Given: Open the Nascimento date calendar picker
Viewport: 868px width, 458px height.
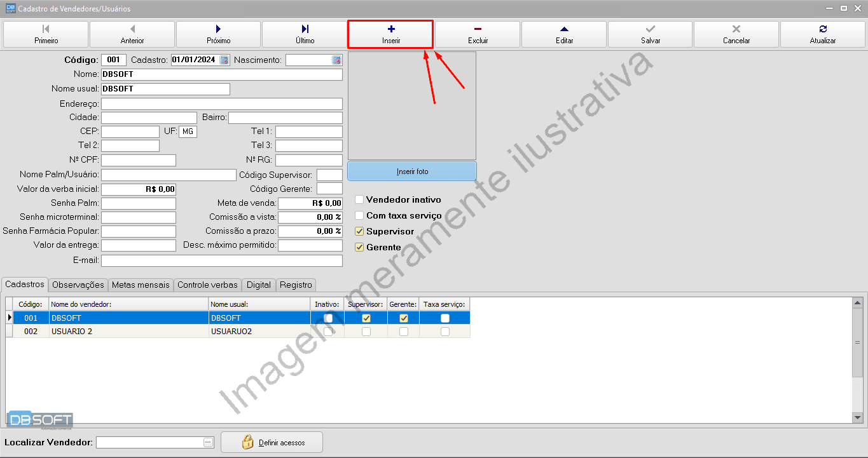Looking at the screenshot, I should pos(336,60).
